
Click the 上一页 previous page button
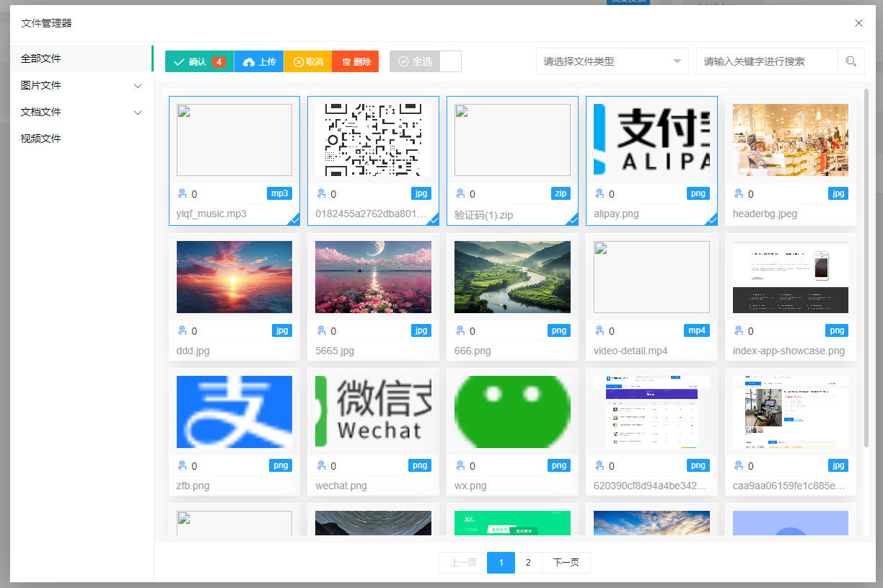click(x=463, y=563)
